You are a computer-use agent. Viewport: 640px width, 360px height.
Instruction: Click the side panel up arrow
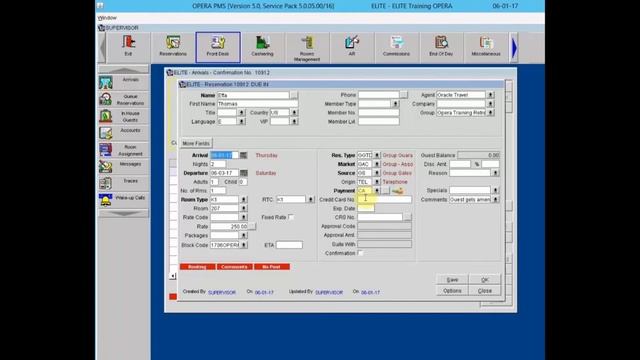tap(123, 69)
